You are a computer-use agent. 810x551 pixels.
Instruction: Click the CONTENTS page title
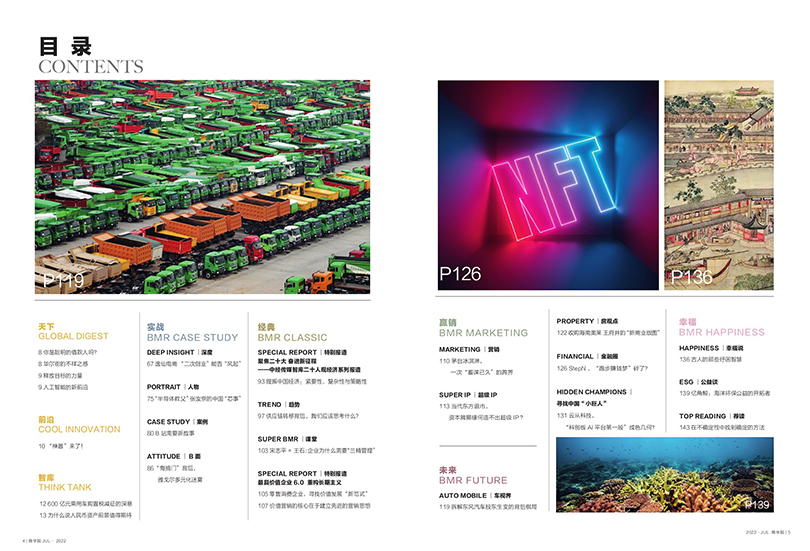[90, 67]
